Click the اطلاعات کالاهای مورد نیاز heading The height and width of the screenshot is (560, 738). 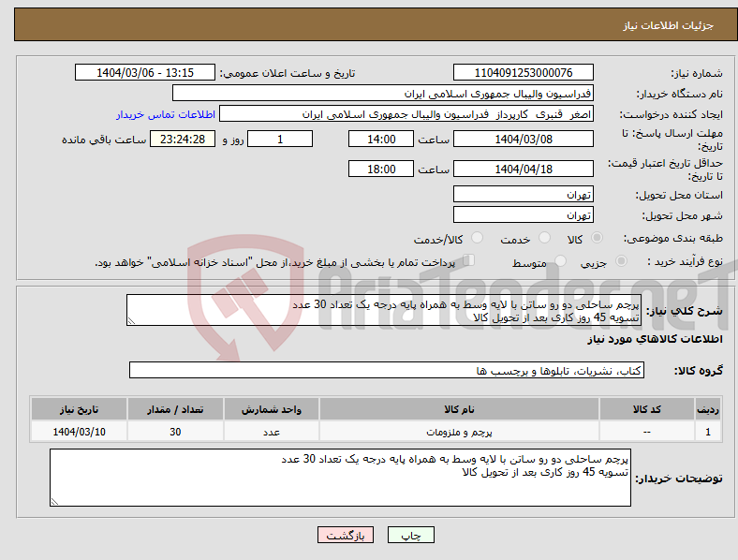[655, 339]
